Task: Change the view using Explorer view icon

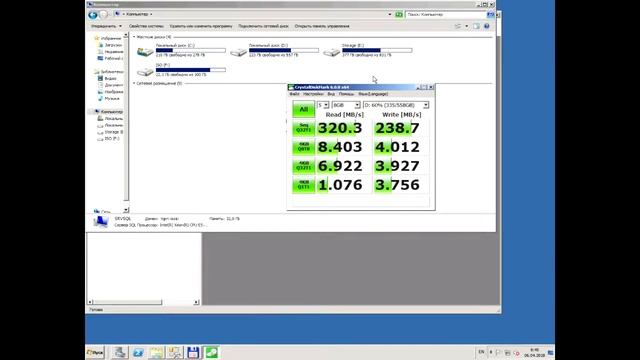Action: pyautogui.click(x=458, y=26)
